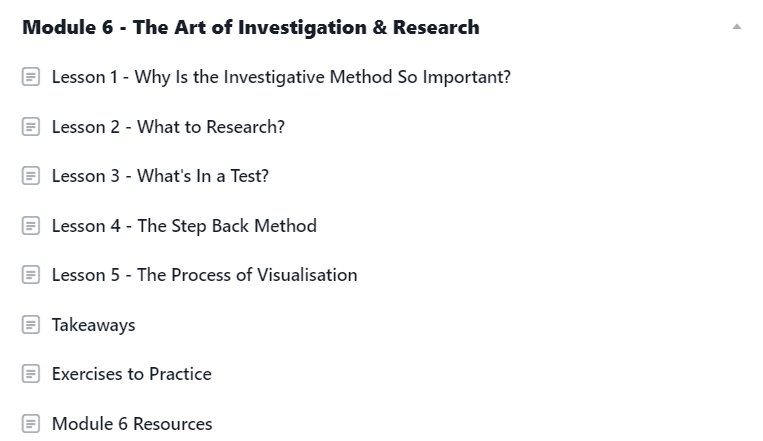Image resolution: width=763 pixels, height=441 pixels.
Task: Click the document icon beside Lesson 3
Action: [31, 176]
